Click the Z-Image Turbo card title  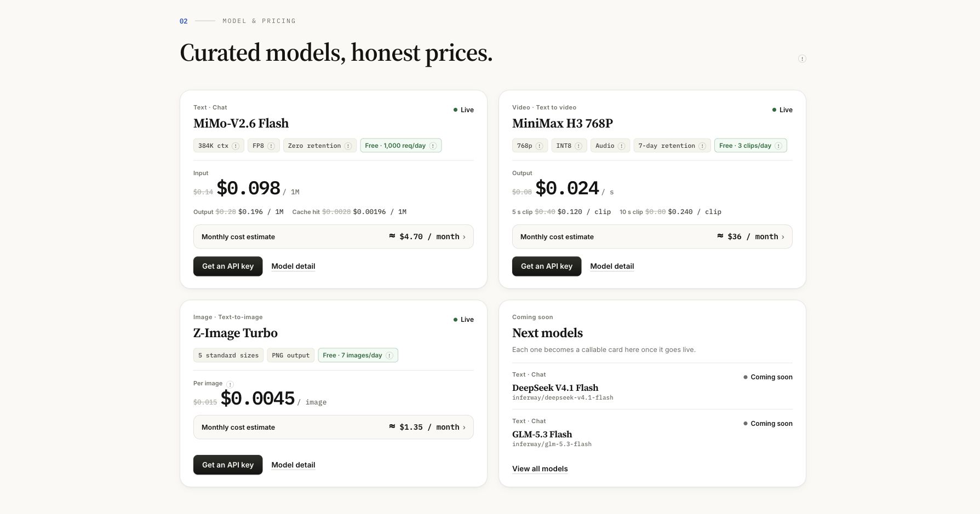[236, 333]
